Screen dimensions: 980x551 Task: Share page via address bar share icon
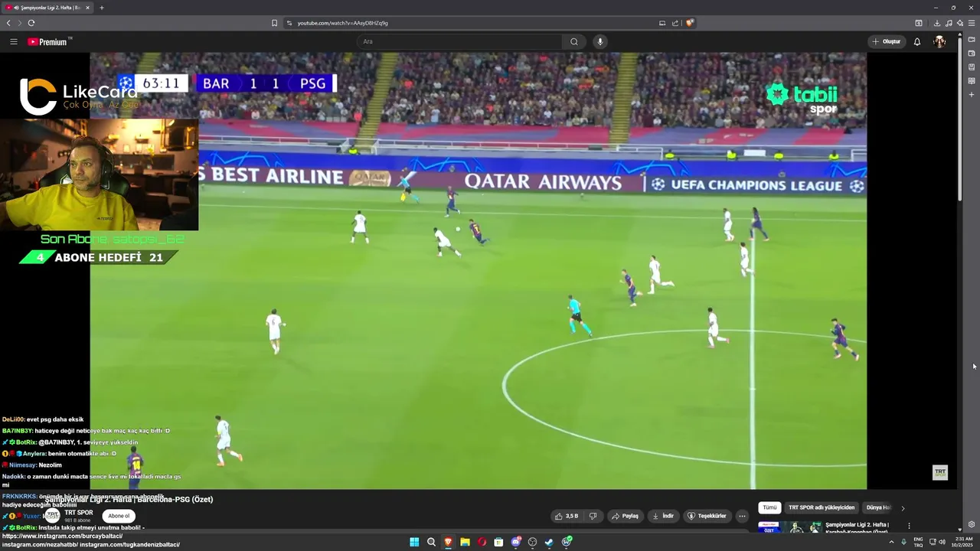coord(675,23)
